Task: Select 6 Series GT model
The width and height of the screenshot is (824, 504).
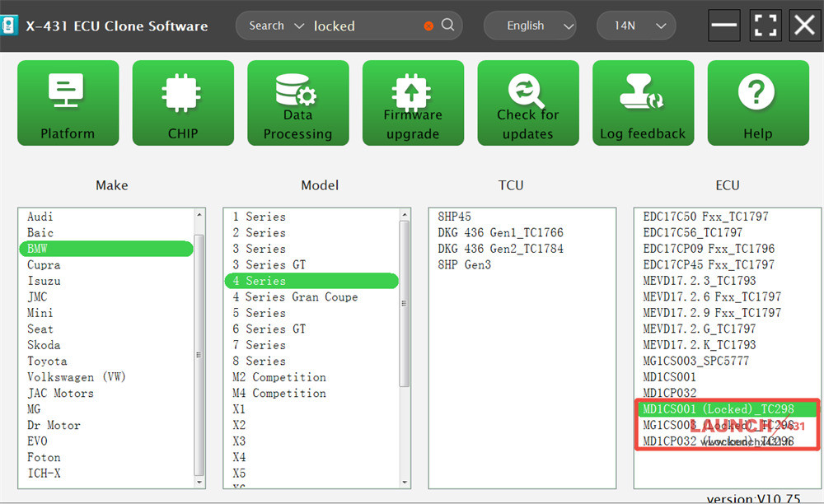Action: 269,329
